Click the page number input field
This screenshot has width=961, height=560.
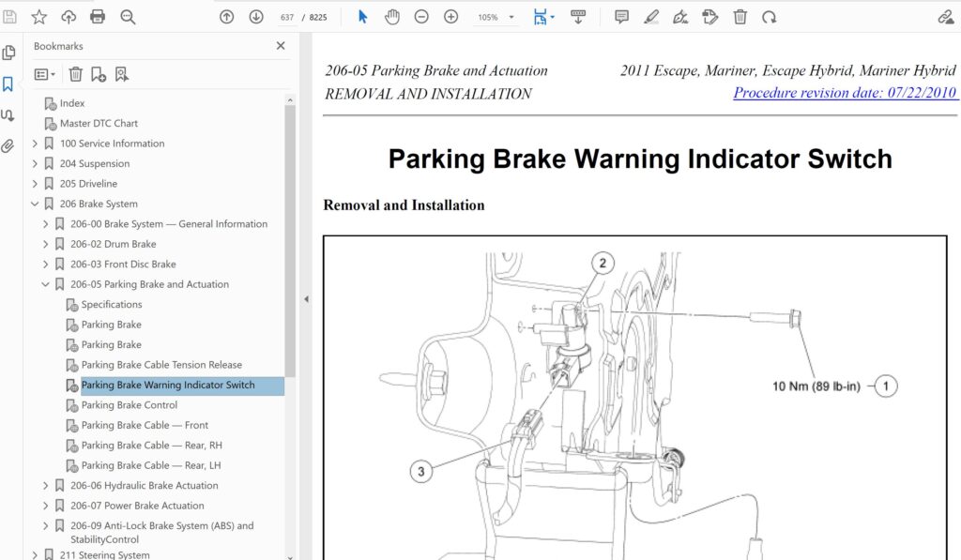click(287, 17)
